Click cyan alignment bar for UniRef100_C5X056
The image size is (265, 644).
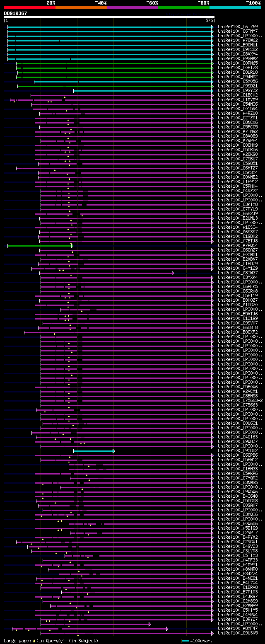point(124,82)
